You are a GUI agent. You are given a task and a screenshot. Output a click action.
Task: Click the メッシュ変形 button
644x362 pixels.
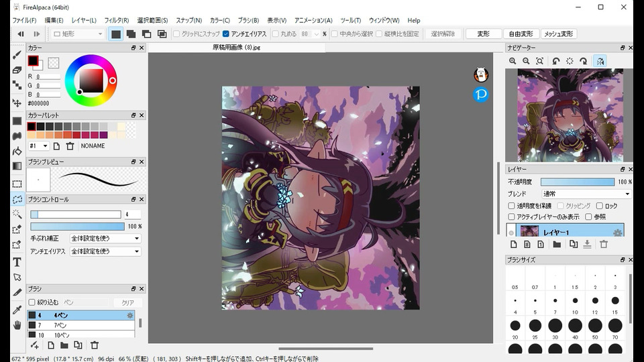tap(559, 34)
